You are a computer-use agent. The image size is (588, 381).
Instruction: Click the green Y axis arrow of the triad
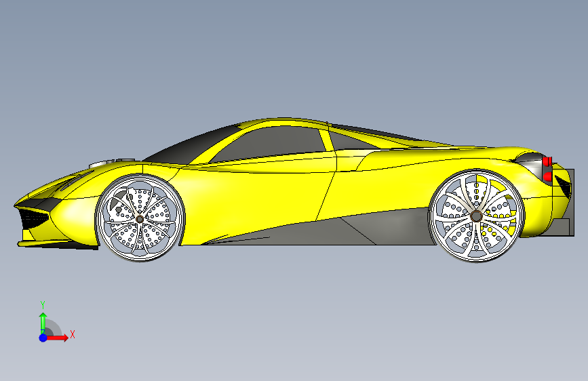(43, 323)
